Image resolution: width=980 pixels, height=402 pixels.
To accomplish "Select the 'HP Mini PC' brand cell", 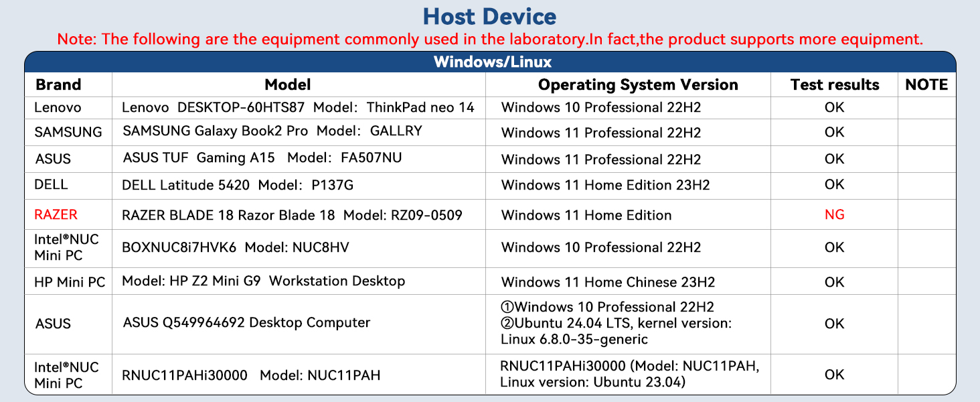I will coord(70,282).
